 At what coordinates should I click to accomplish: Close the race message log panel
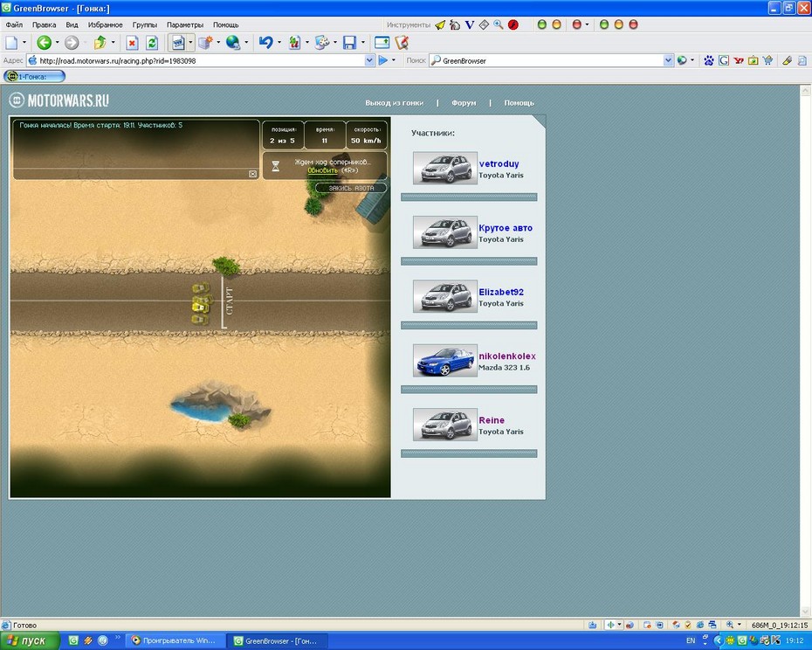pyautogui.click(x=253, y=174)
